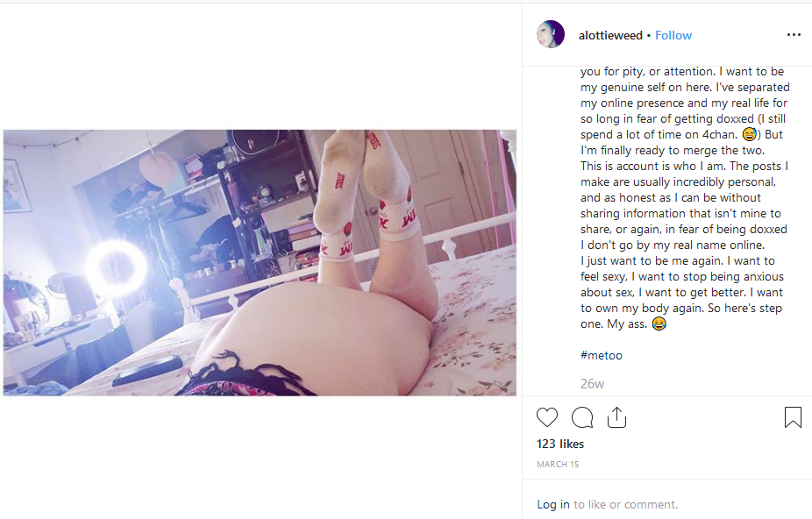This screenshot has height=519, width=812.
Task: Click the caption text area
Action: click(684, 197)
